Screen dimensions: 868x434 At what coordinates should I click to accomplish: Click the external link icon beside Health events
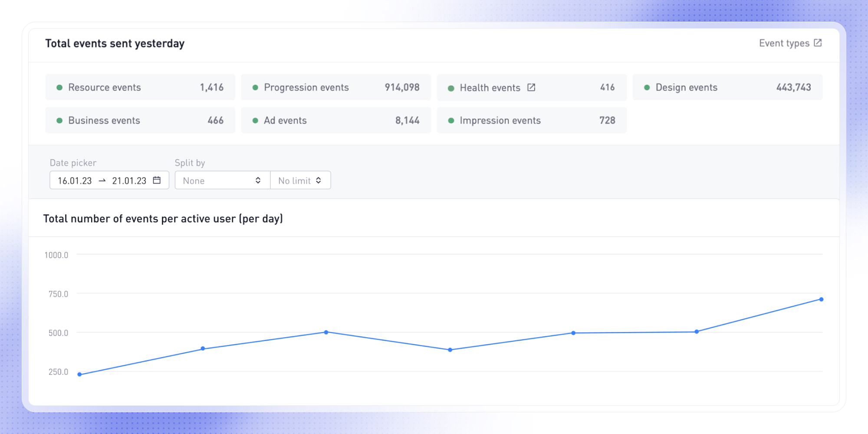(532, 87)
